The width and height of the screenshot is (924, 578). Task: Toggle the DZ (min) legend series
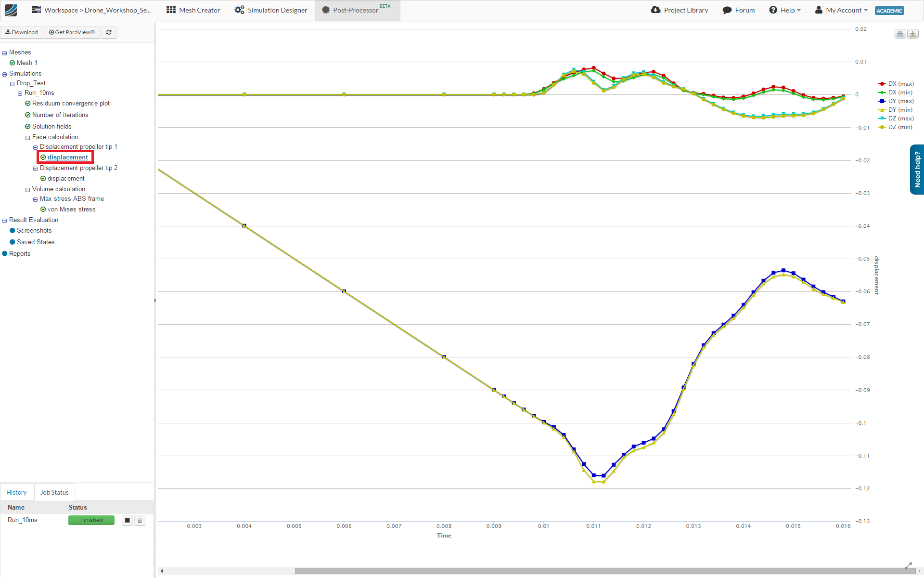(900, 127)
